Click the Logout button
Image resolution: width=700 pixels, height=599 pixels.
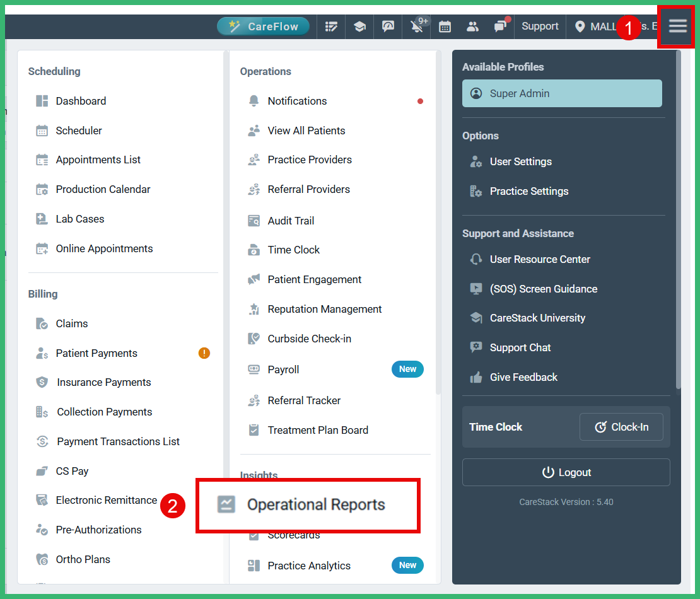pyautogui.click(x=566, y=472)
